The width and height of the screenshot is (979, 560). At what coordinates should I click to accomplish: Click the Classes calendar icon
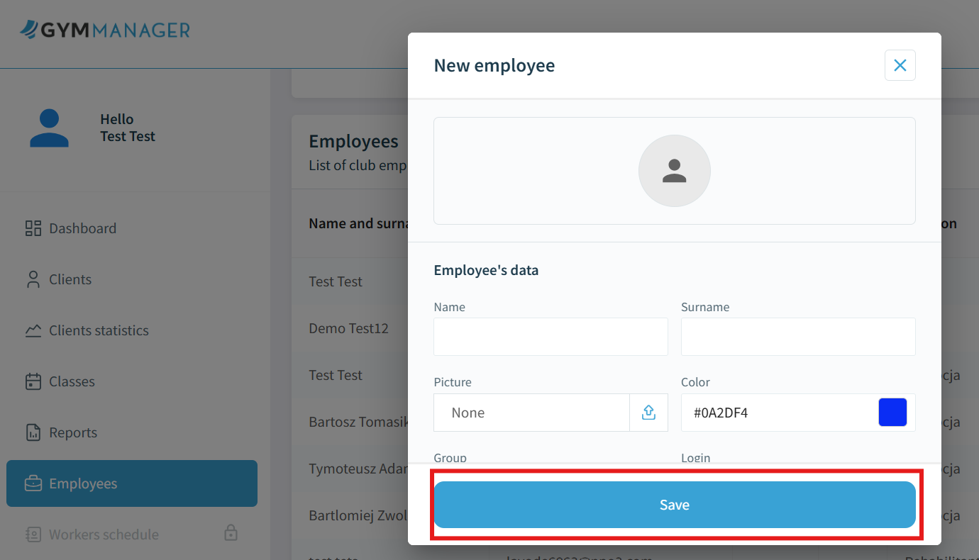tap(33, 381)
